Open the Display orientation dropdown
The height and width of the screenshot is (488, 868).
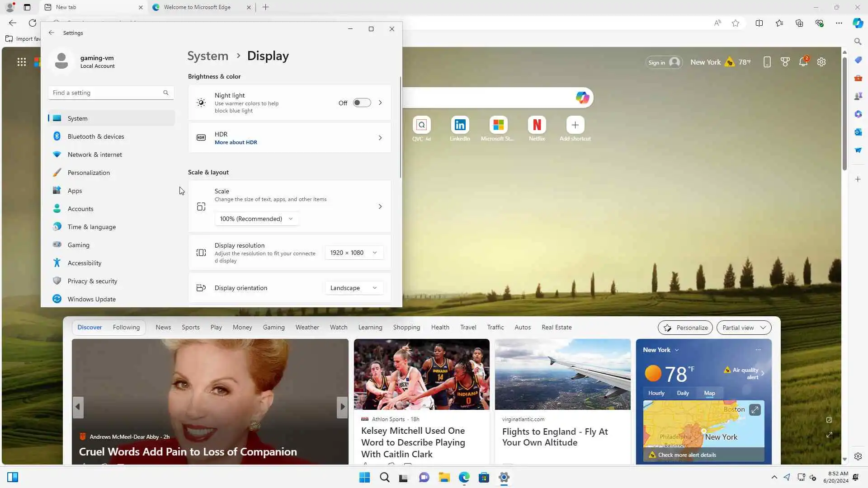pos(354,288)
